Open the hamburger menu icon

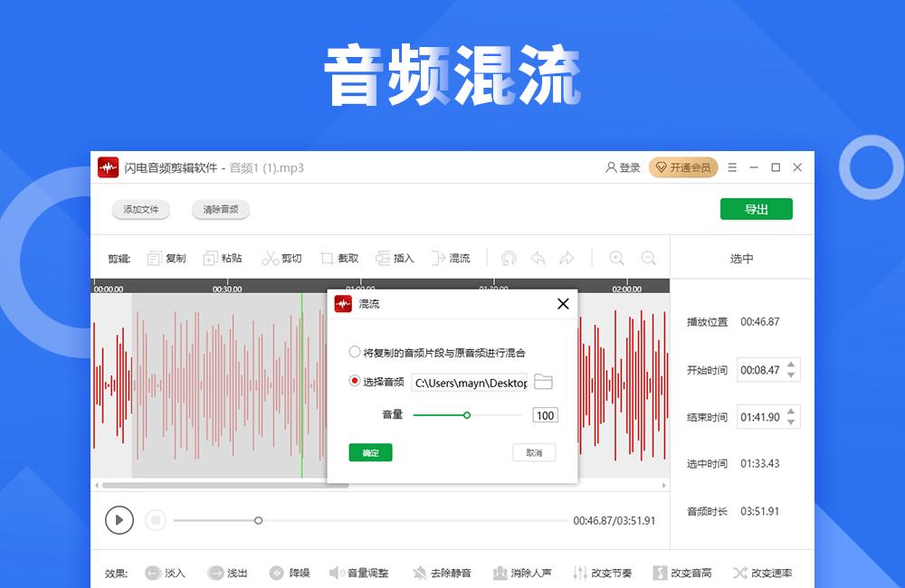coord(732,167)
